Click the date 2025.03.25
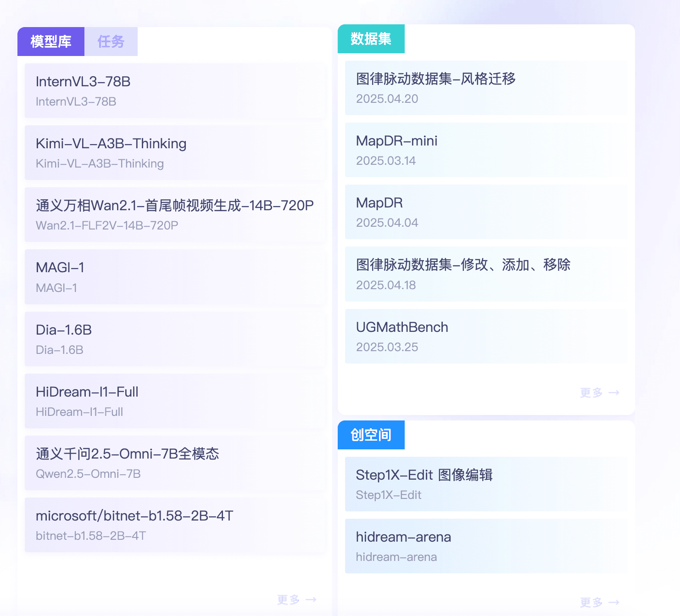Image resolution: width=680 pixels, height=616 pixels. tap(387, 347)
